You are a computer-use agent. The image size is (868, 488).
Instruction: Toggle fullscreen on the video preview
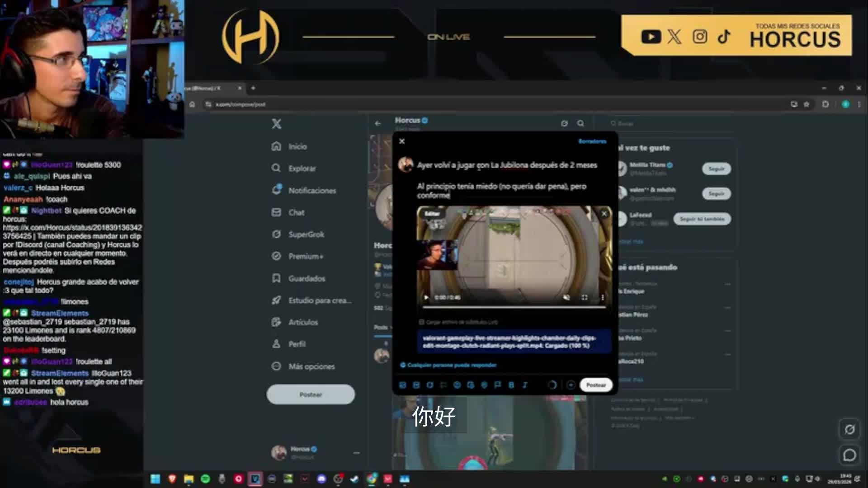[585, 297]
